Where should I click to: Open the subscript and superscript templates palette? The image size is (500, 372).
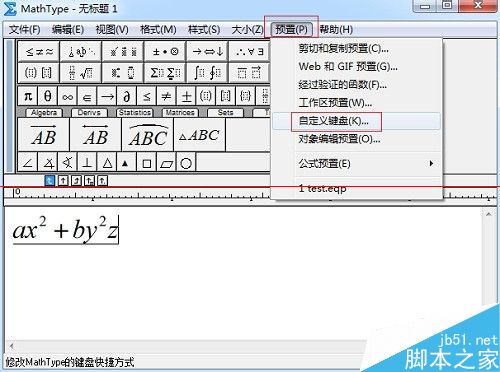tap(123, 73)
